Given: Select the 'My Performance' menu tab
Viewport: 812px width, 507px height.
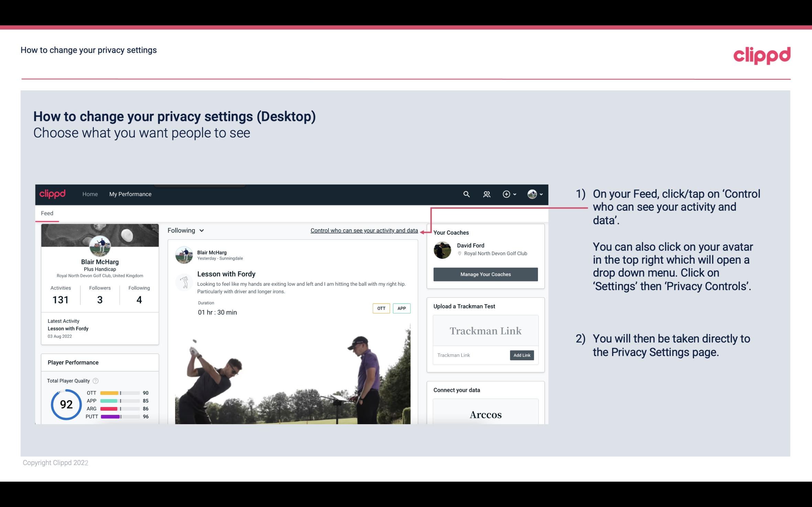Looking at the screenshot, I should click(130, 194).
